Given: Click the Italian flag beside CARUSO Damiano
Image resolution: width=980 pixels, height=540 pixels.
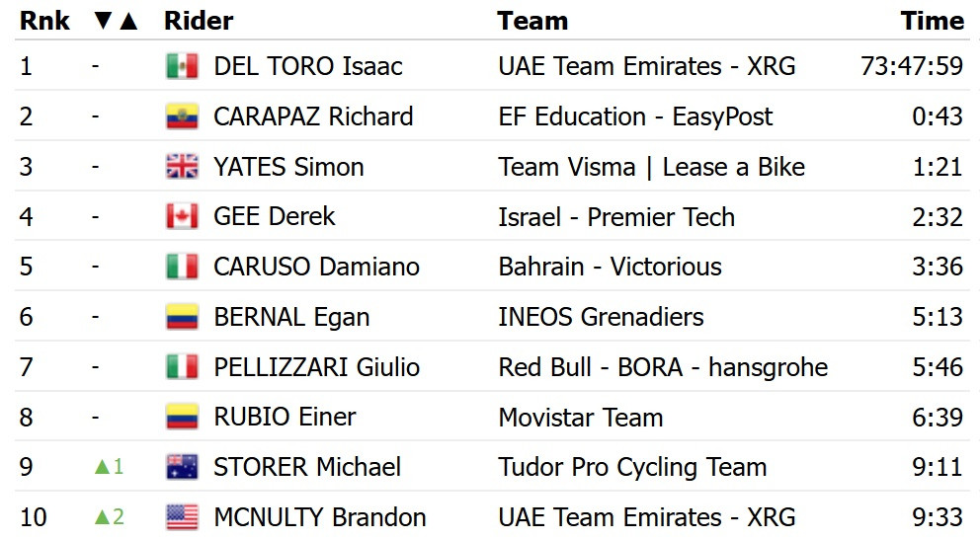Looking at the screenshot, I should (182, 267).
